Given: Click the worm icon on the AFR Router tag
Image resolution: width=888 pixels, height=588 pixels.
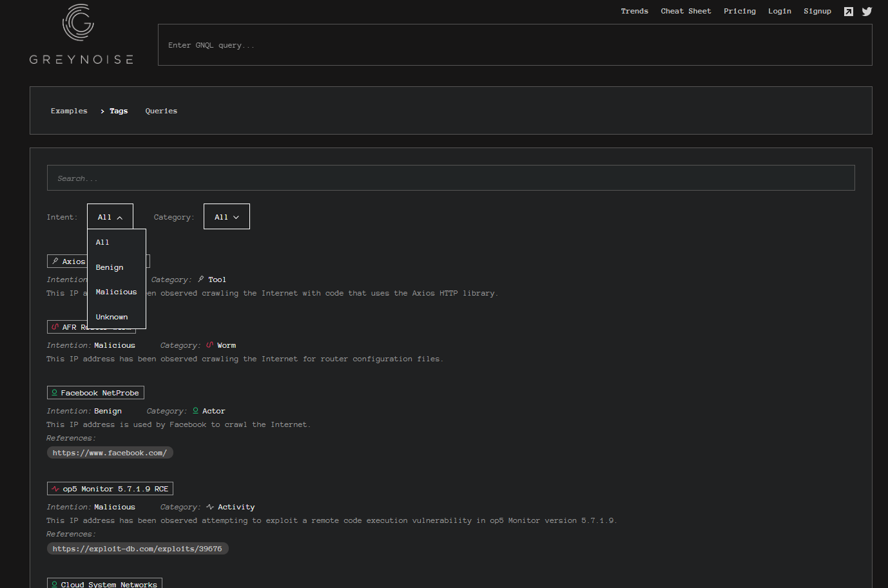Looking at the screenshot, I should (57, 327).
